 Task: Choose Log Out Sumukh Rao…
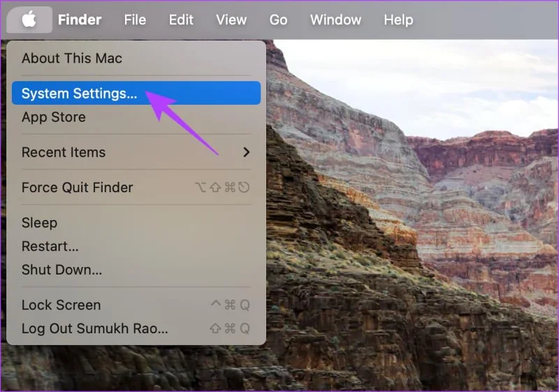coord(136,328)
